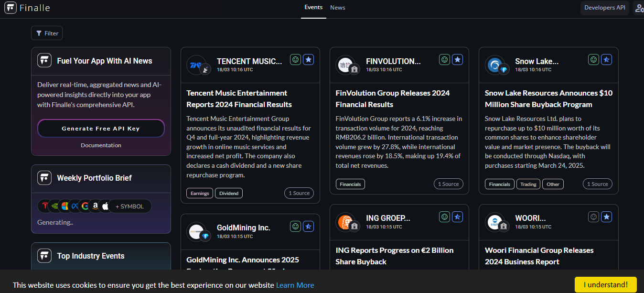The height and width of the screenshot is (293, 644).
Task: Select the Financials tag on Snow Lake card
Action: click(499, 184)
